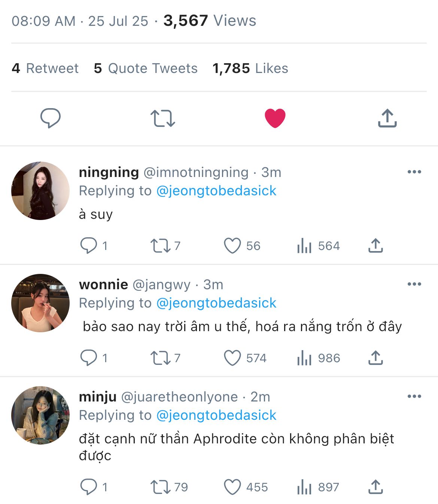Like ningning's reply
The width and height of the screenshot is (438, 504).
(232, 246)
